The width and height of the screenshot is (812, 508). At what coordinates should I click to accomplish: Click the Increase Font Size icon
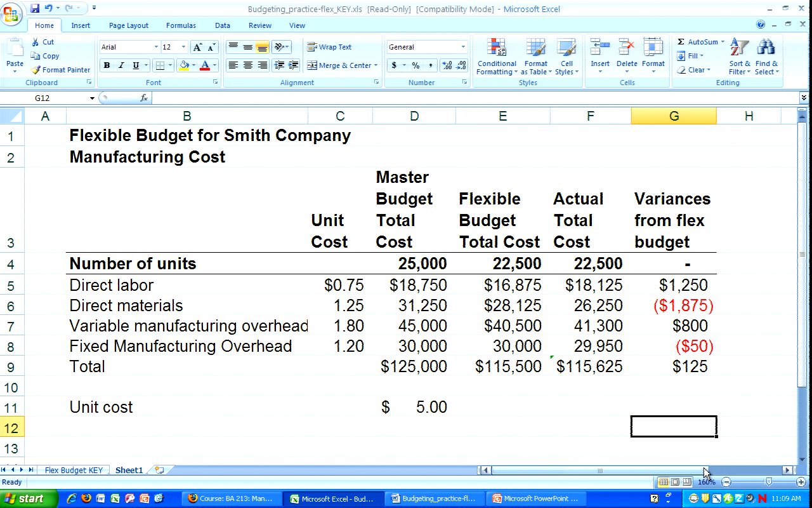pyautogui.click(x=198, y=47)
